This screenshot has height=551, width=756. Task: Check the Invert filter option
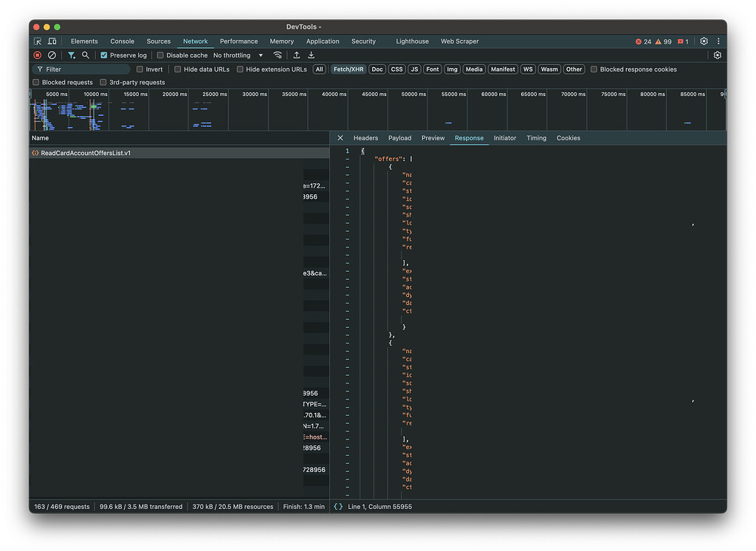point(139,69)
